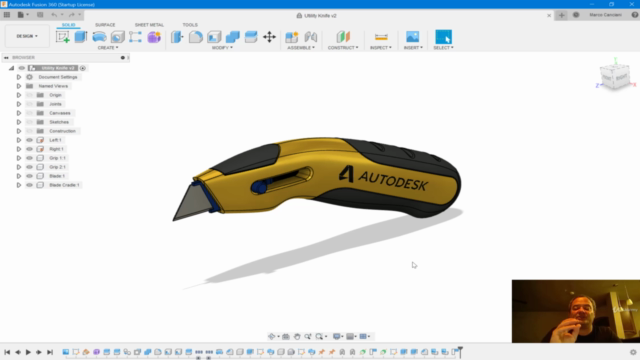Viewport: 640px width, 360px height.
Task: Expand Document Settings node
Action: tap(19, 77)
